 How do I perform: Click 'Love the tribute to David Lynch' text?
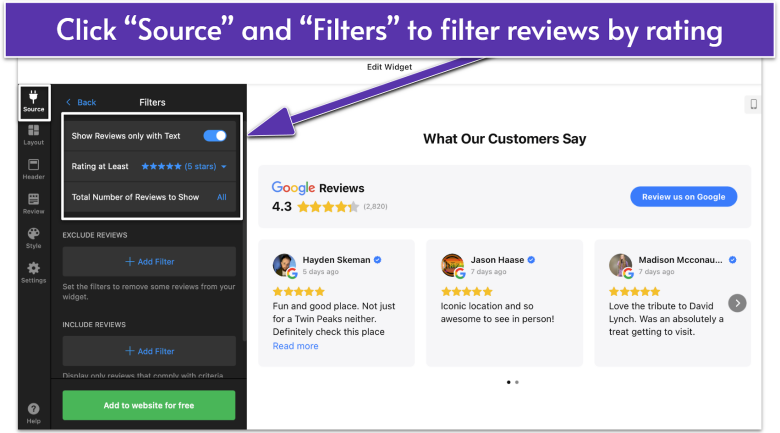pos(666,319)
